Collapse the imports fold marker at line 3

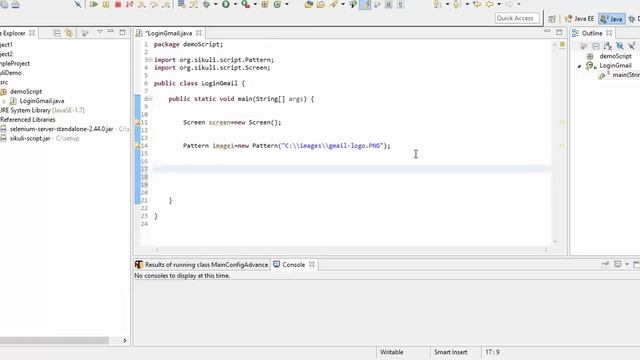click(x=151, y=60)
